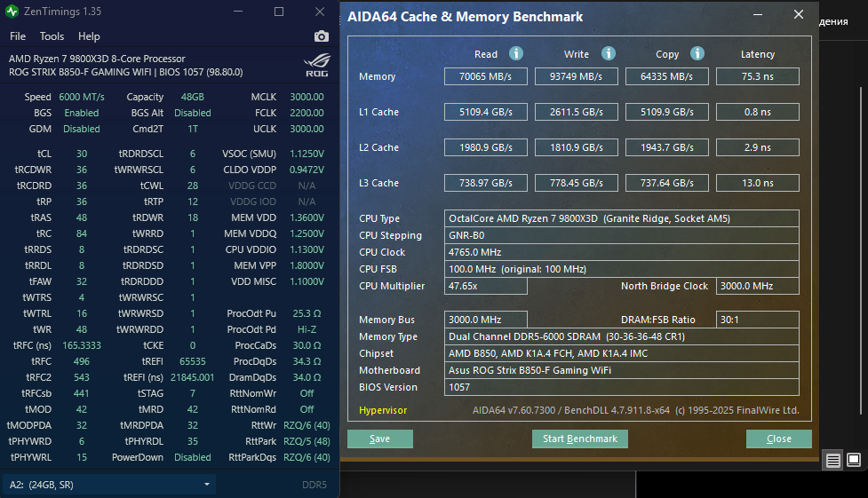Screen dimensions: 868x498
Task: Click the DDR5 label in ZenTimings footer
Action: 315,485
